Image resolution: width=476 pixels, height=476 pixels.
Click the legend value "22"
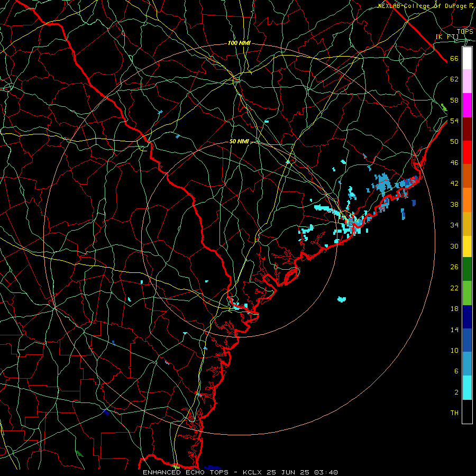coord(454,288)
